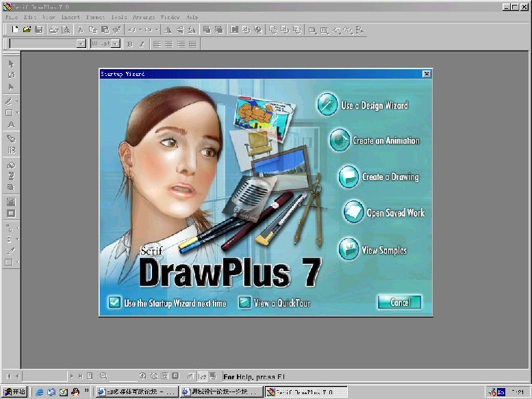Expand the Redo history dropdown arrow
532x399 pixels.
[156, 30]
